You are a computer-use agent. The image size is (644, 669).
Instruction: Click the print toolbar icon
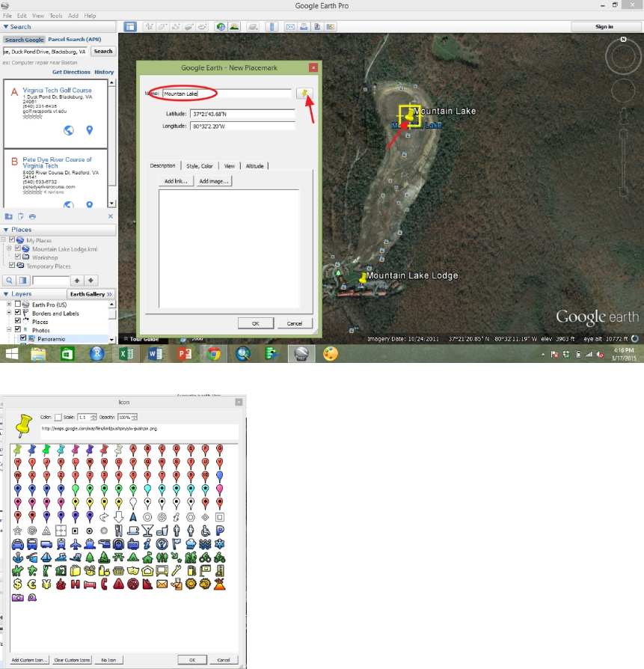tap(304, 27)
